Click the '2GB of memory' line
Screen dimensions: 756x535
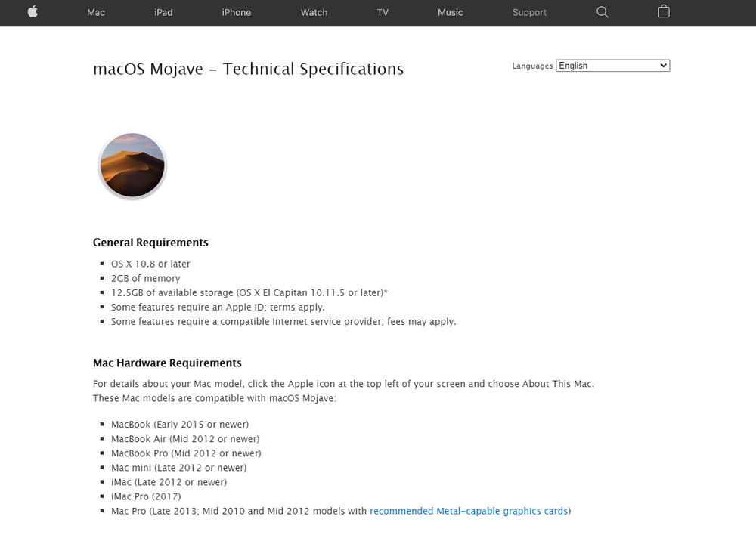pyautogui.click(x=146, y=279)
